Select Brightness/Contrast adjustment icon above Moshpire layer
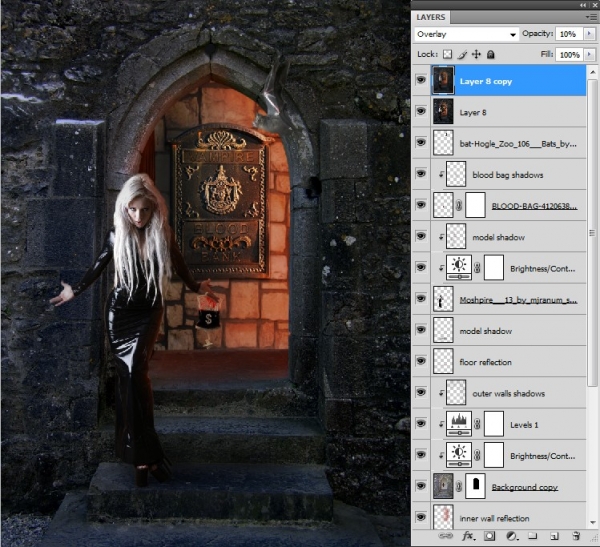600x547 pixels. point(459,267)
